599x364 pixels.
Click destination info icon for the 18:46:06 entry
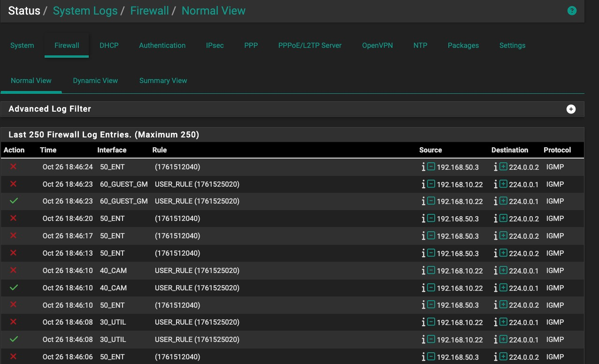(496, 357)
